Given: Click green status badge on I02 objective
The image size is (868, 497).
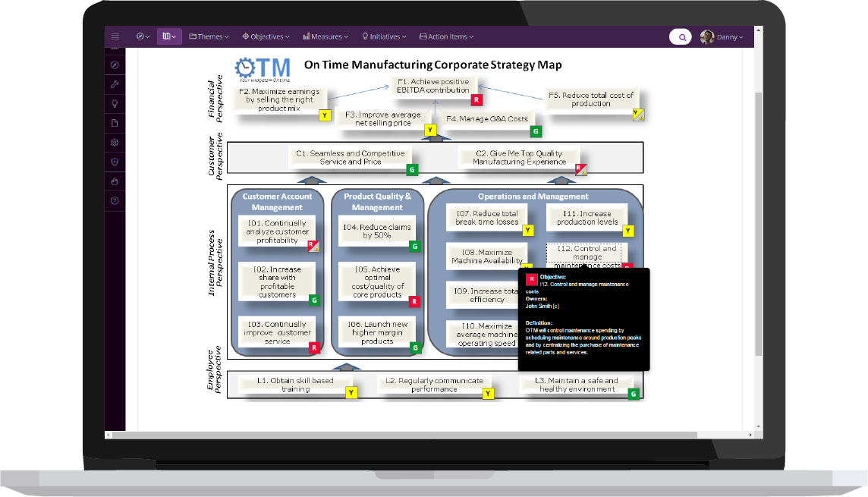Looking at the screenshot, I should pos(314,300).
